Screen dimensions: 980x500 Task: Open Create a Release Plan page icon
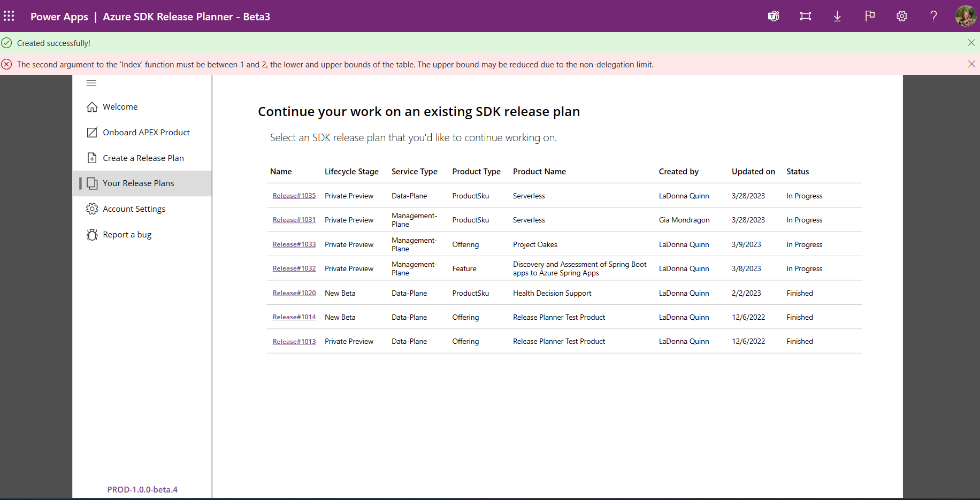91,158
